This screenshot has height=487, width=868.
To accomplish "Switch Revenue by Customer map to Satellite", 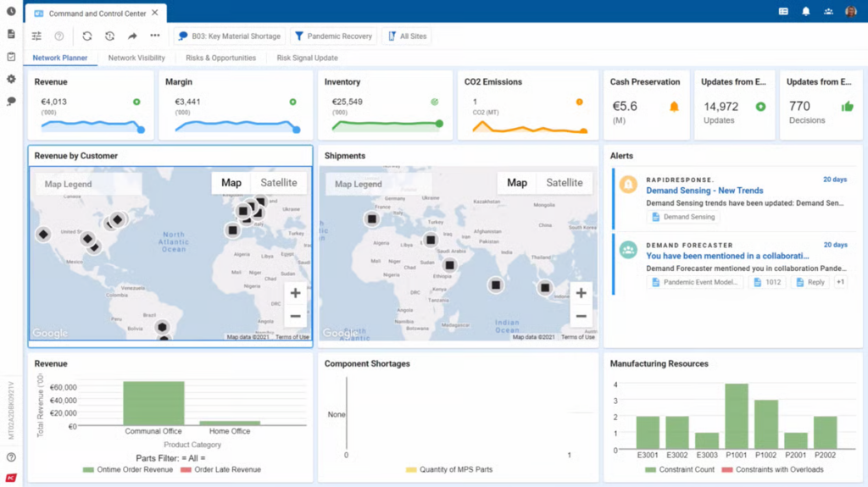I will [x=278, y=183].
